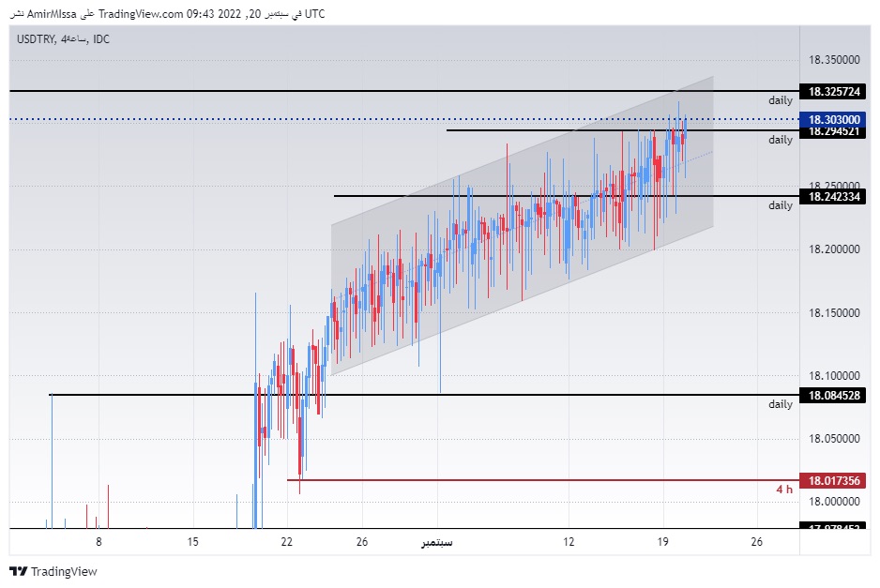The image size is (880, 588).
Task: Click the 18.294521 price level tag
Action: click(836, 133)
